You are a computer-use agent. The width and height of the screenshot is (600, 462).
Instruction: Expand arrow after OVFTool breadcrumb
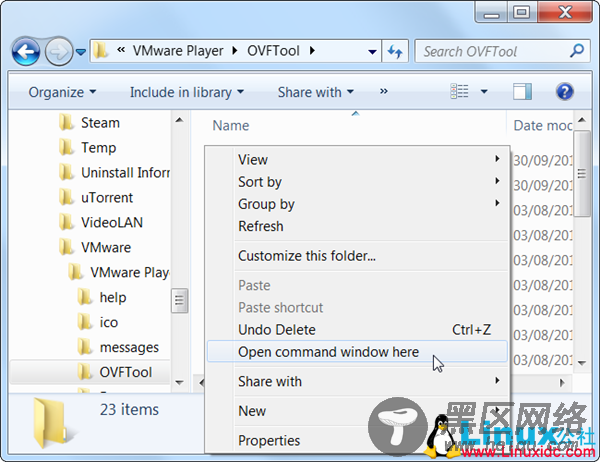click(312, 51)
